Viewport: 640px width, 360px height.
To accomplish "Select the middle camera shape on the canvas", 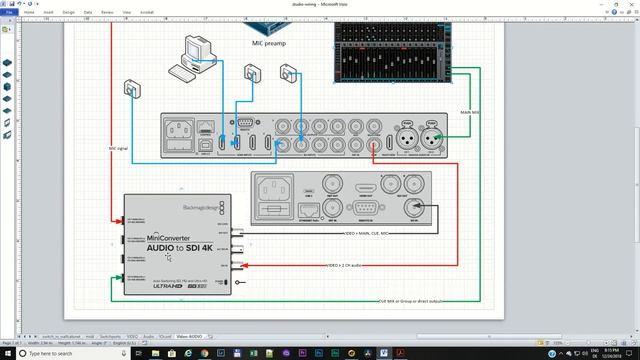I will (252, 73).
